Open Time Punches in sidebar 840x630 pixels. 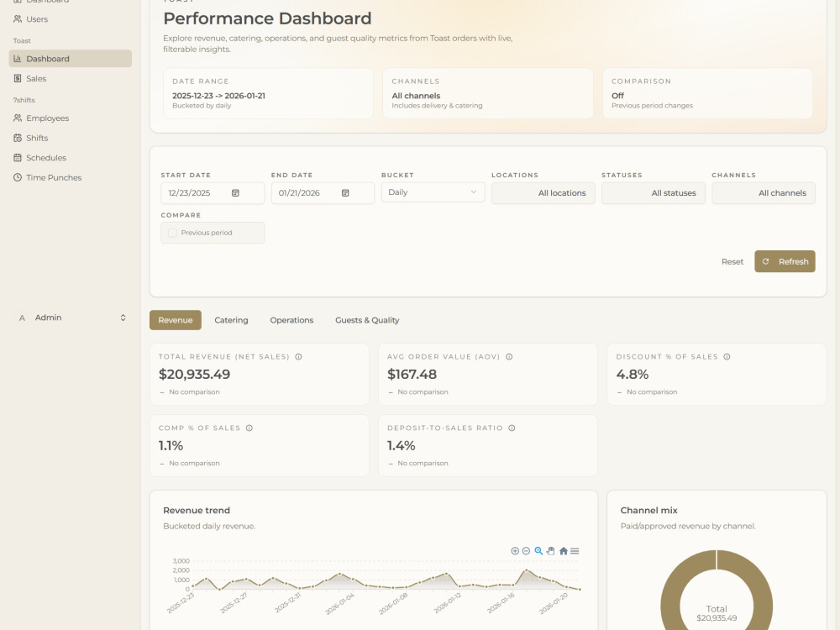click(70, 177)
